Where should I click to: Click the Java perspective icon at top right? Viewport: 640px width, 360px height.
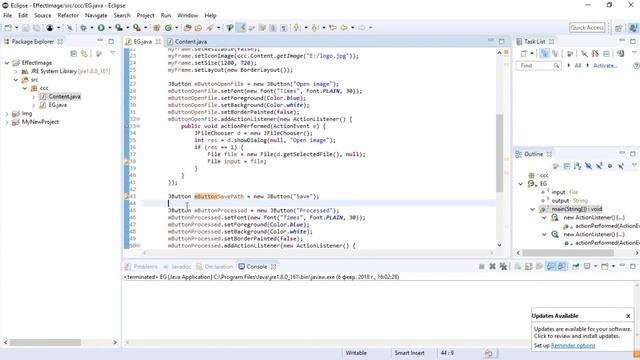pos(633,28)
